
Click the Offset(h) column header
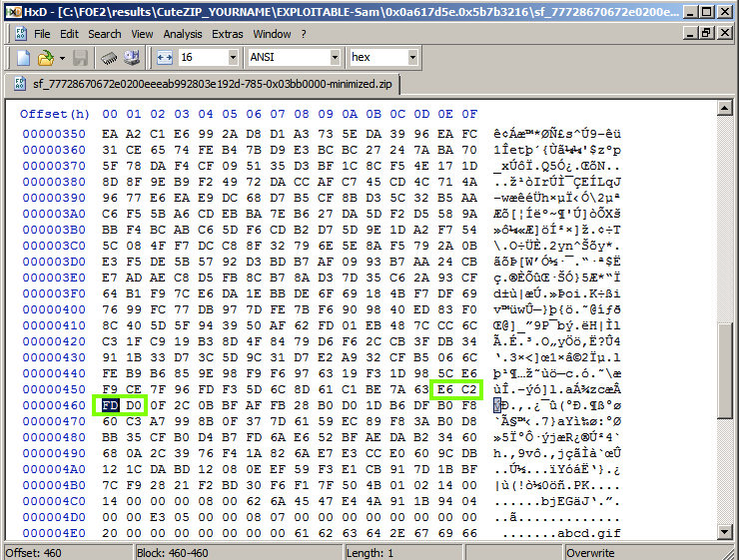55,114
